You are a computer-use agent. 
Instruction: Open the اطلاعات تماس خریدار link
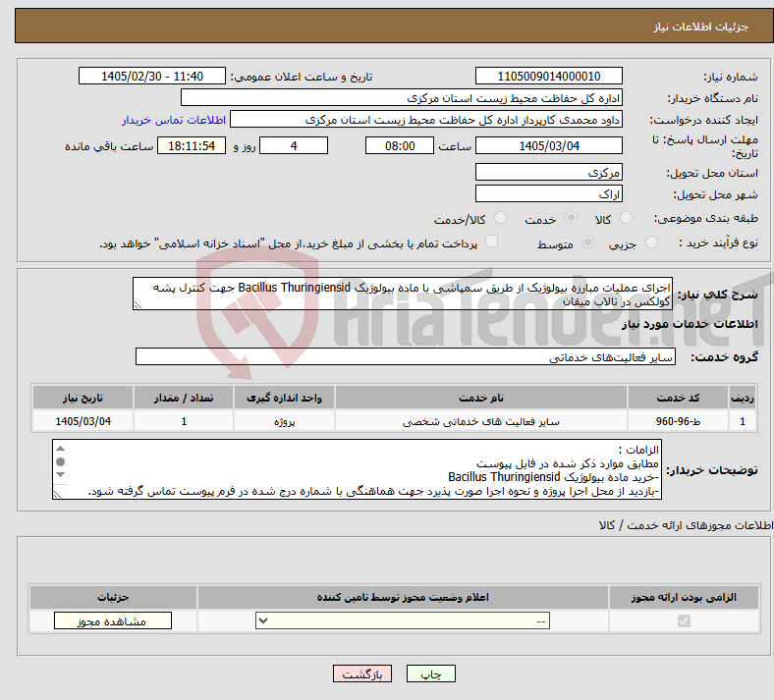pos(174,120)
